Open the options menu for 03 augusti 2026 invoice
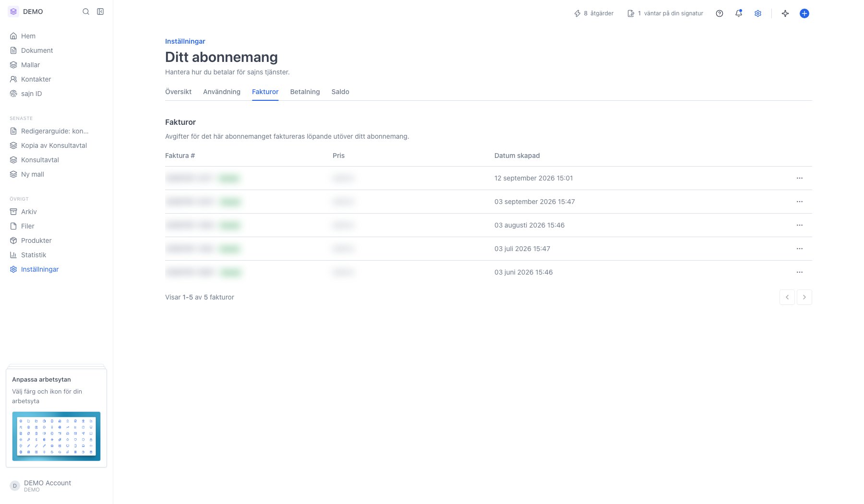Viewport: 864px width, 504px height. [800, 225]
